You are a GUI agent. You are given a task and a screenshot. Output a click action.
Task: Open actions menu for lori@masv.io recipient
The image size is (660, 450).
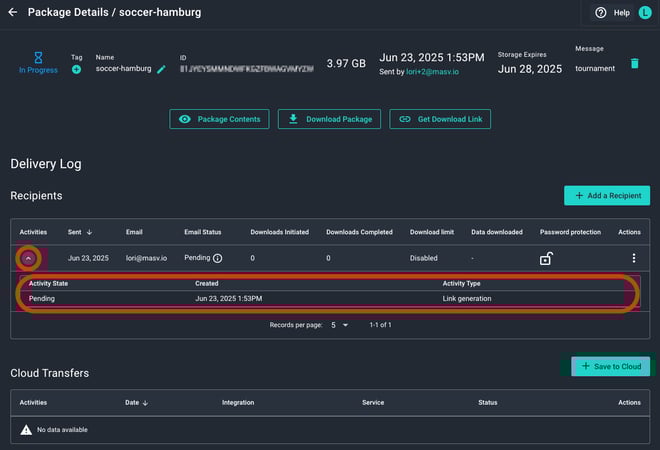pos(634,258)
